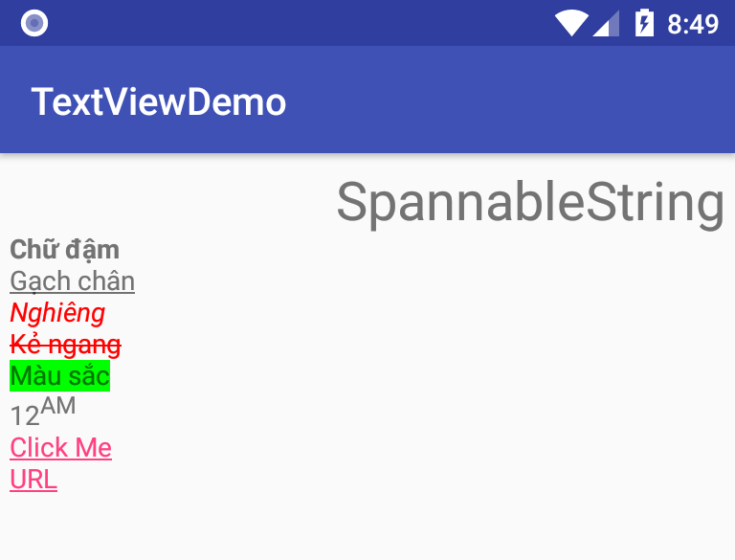This screenshot has height=560, width=735.
Task: Tap the superscript AM text
Action: click(58, 406)
